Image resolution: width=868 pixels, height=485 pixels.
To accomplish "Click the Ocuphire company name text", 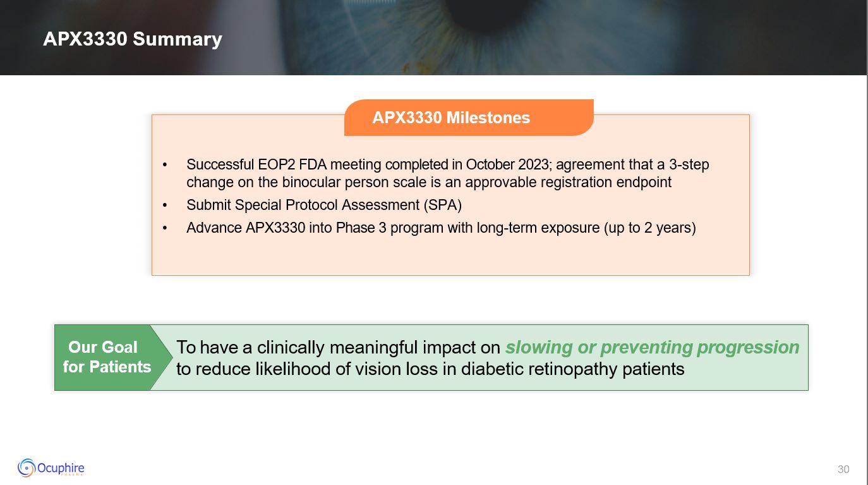I will click(61, 469).
